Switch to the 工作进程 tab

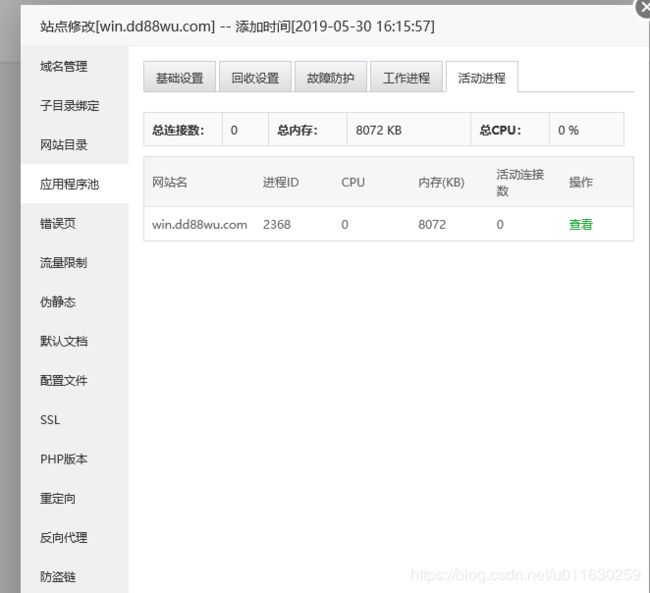[406, 77]
